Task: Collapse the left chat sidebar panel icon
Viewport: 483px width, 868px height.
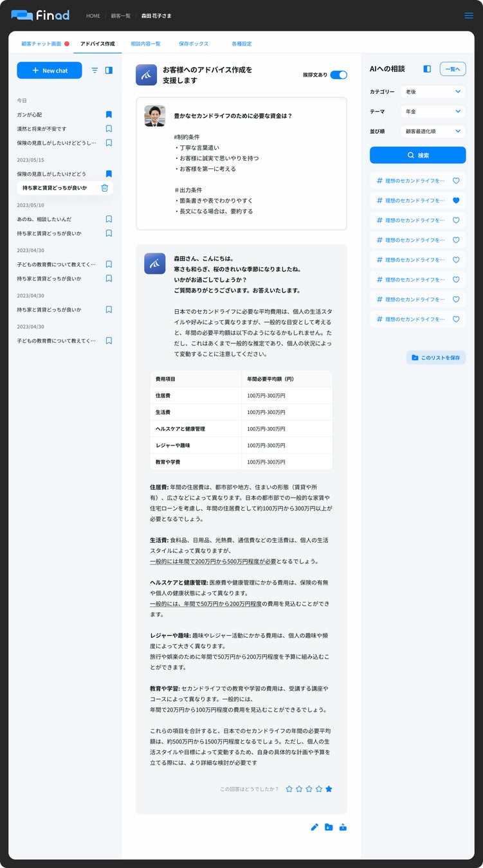Action: (109, 71)
